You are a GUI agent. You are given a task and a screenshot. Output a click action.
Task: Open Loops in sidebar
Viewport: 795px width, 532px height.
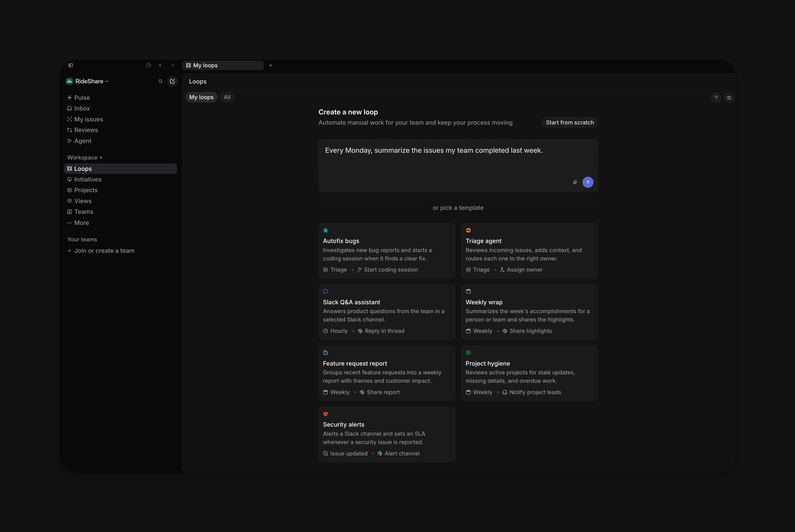120,169
